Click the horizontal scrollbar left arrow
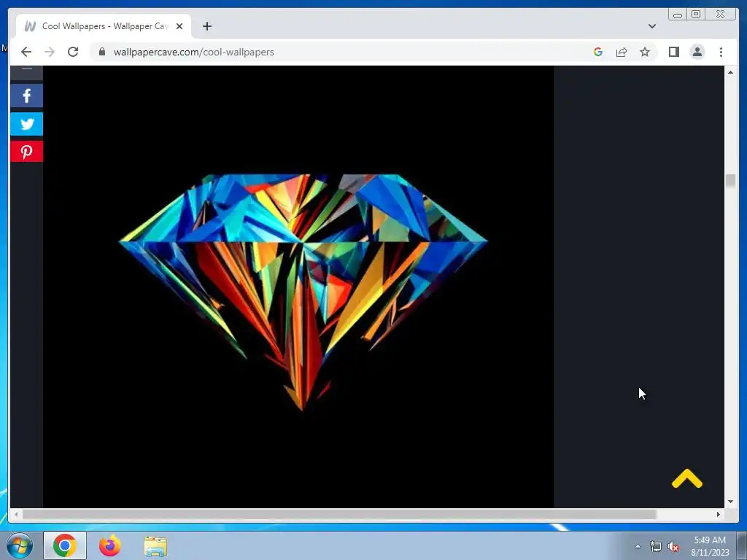Viewport: 747px width, 560px height. pyautogui.click(x=16, y=514)
